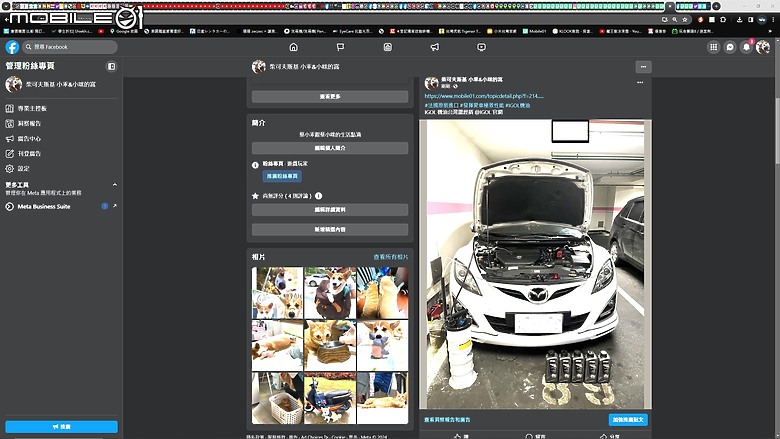
Task: Click the 查看更多 button
Action: tap(330, 96)
